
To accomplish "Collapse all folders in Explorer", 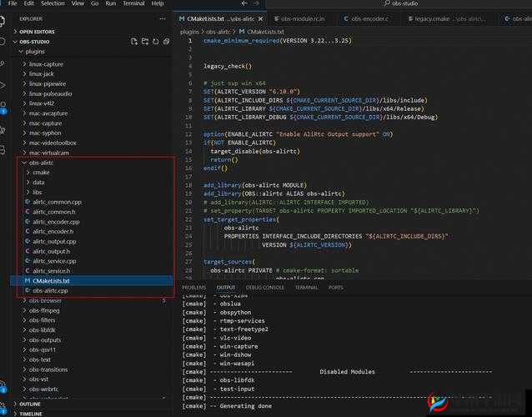I will coord(166,42).
